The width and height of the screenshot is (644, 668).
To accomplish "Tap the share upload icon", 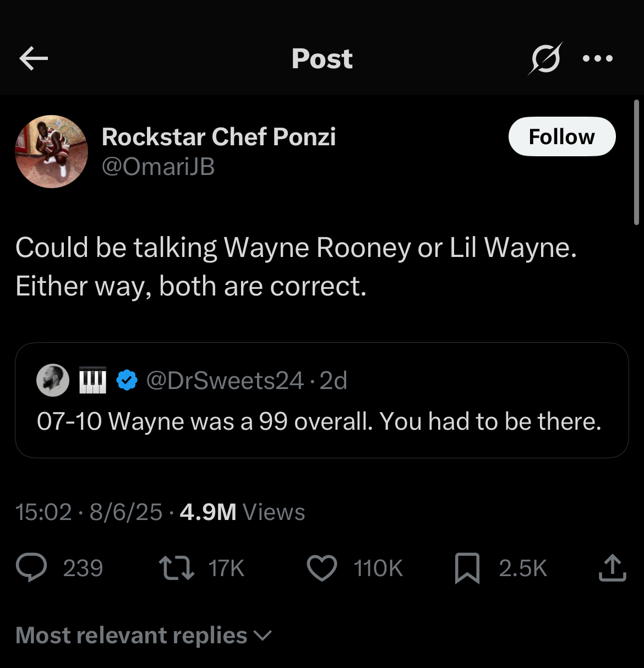I will 612,568.
